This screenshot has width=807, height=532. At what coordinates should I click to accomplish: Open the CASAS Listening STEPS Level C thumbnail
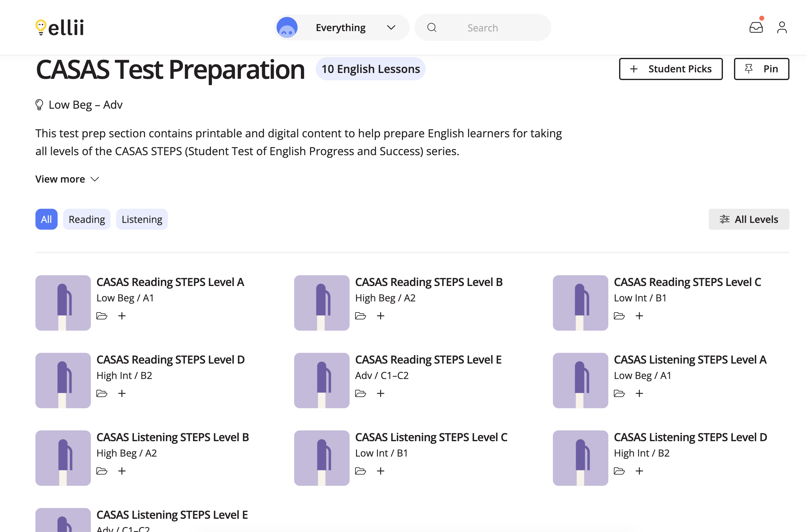click(x=321, y=458)
